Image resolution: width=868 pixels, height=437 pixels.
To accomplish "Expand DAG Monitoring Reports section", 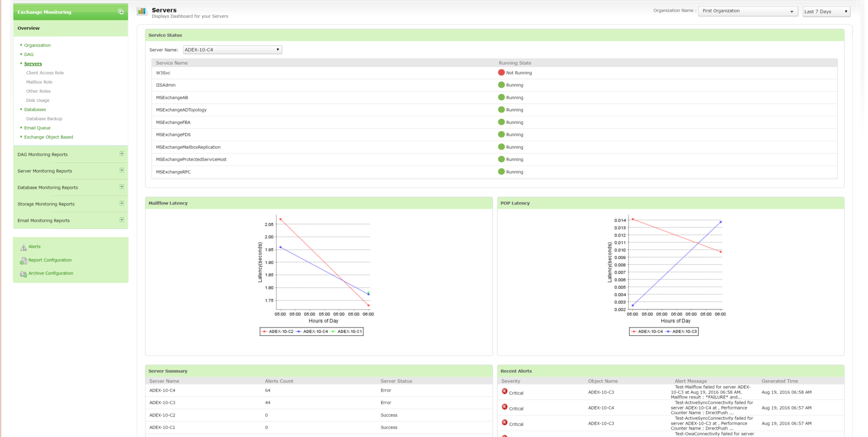I will pos(122,154).
